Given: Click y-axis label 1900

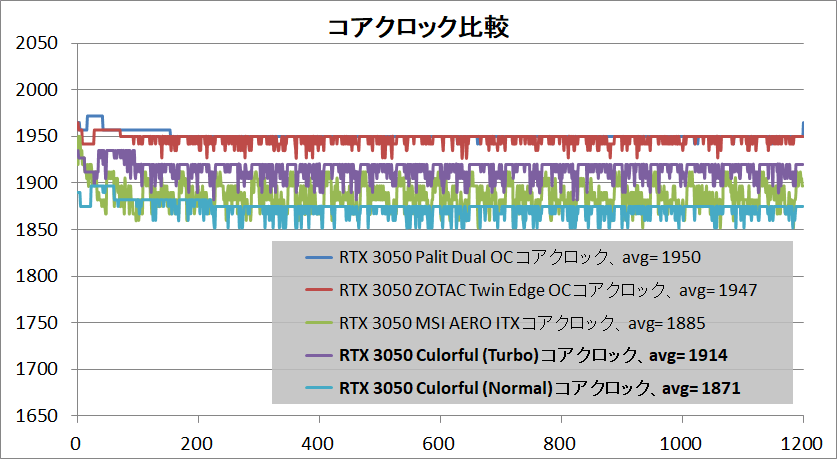Looking at the screenshot, I should [36, 183].
